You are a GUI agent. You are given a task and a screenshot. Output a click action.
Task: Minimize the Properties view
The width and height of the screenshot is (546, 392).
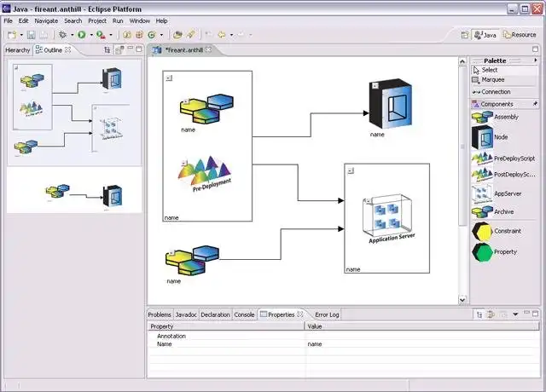click(x=526, y=314)
